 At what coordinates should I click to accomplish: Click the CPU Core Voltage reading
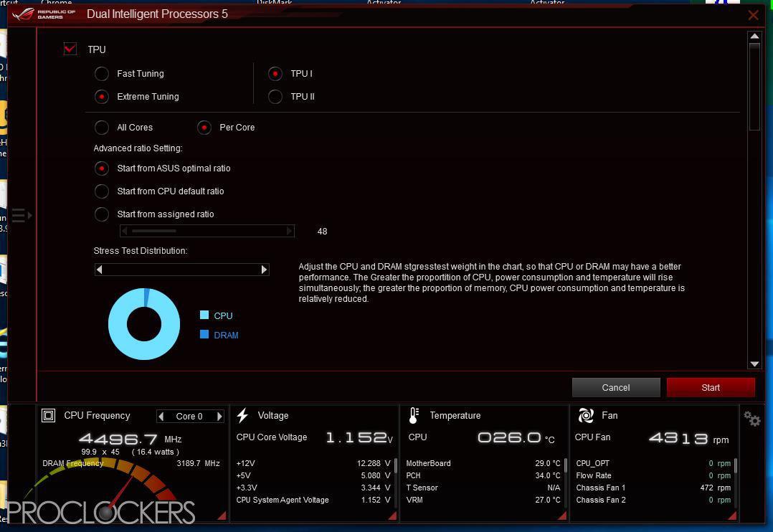(x=359, y=437)
